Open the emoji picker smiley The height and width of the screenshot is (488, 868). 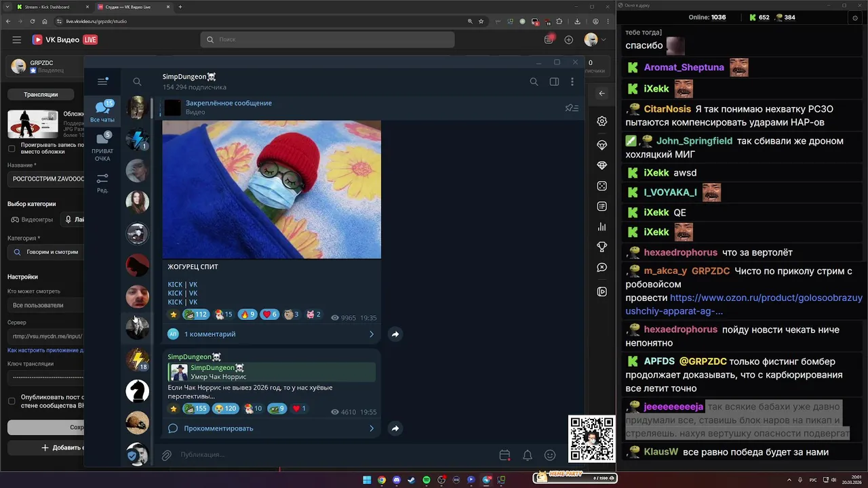click(550, 455)
